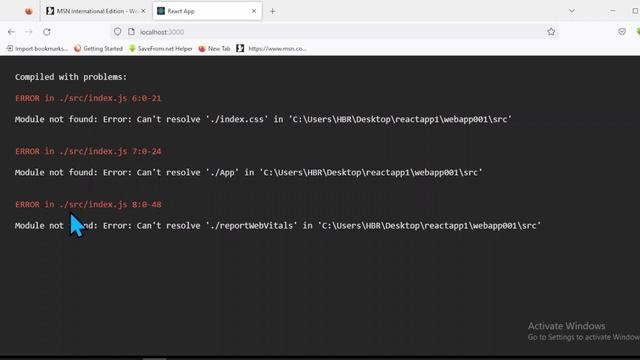
Task: Click the forward navigation arrow
Action: pos(29,32)
